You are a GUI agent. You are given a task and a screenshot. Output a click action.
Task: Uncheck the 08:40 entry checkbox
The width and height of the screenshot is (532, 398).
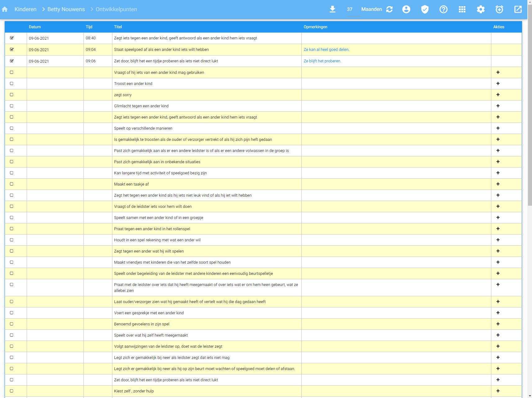12,38
